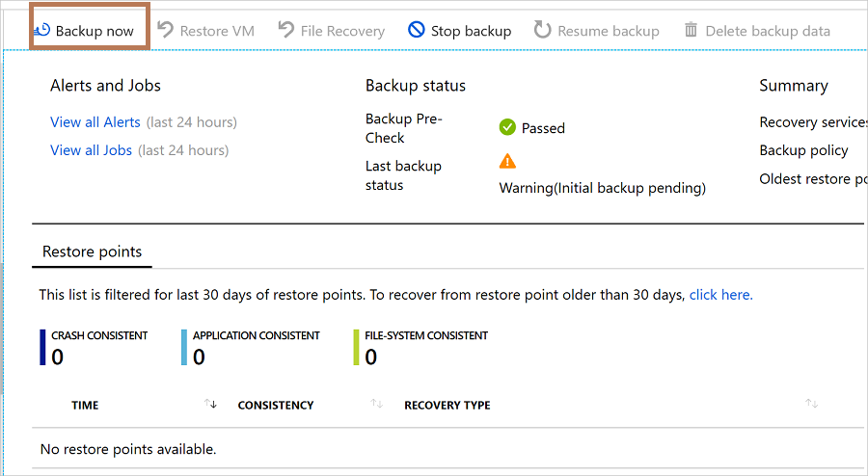Sort restore points by Consistency column

tap(377, 405)
